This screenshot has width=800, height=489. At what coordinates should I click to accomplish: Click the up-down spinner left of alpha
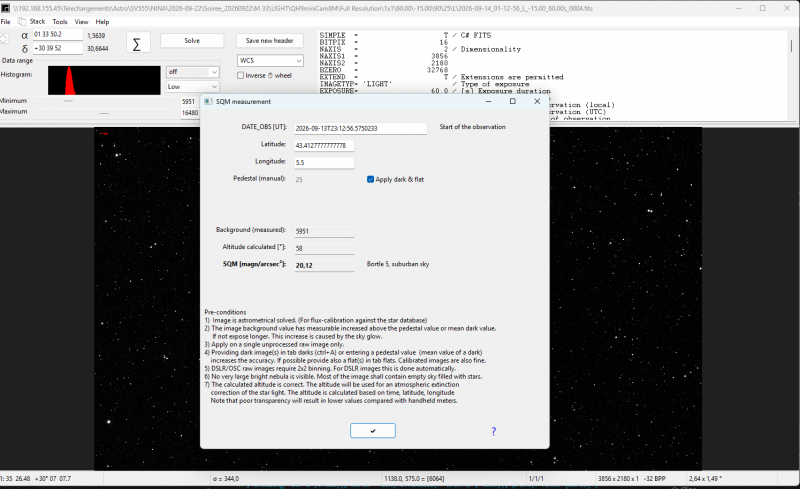tap(4, 39)
